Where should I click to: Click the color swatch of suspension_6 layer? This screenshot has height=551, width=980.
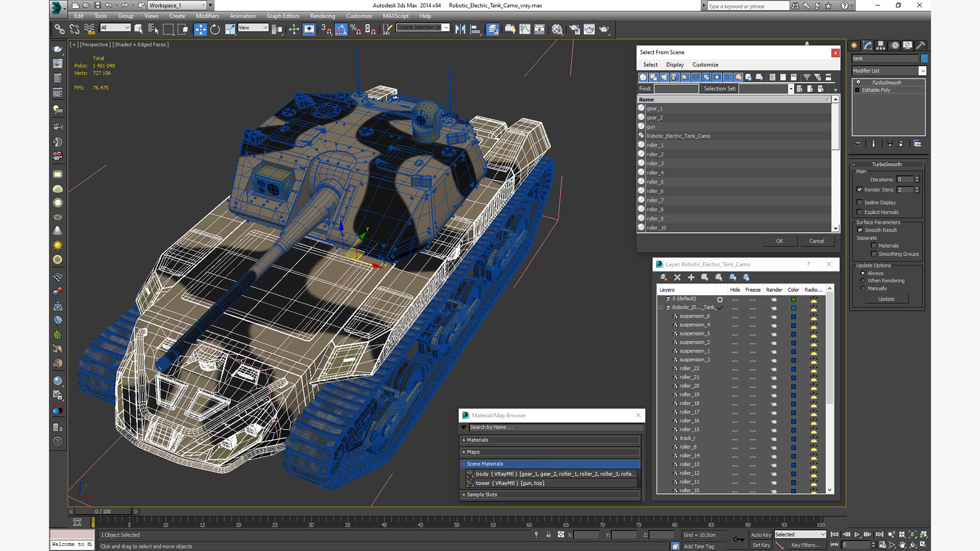[x=794, y=316]
